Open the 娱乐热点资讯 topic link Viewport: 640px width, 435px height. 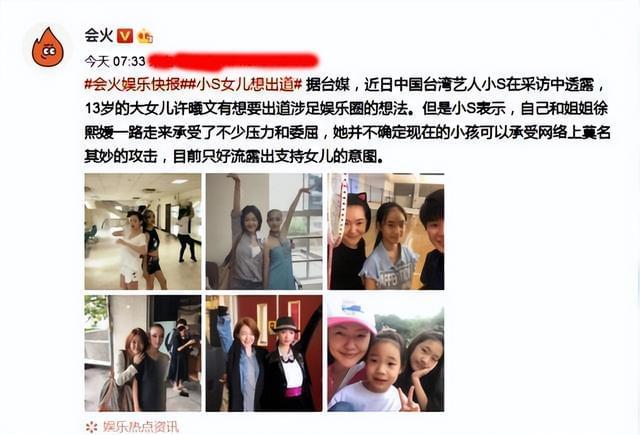140,427
